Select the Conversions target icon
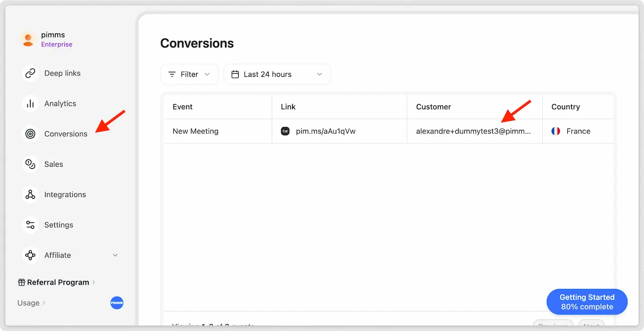 tap(30, 134)
